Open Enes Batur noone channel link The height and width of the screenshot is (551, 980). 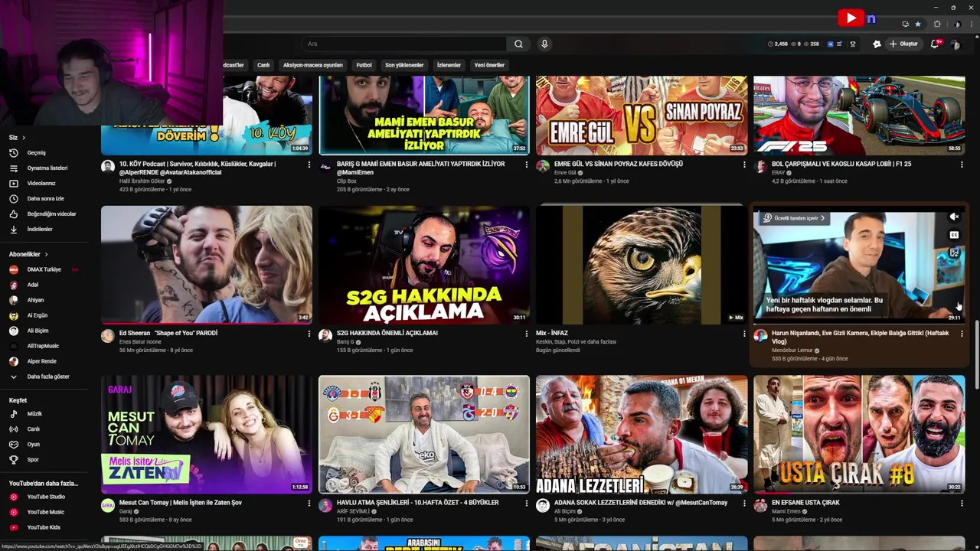pos(140,342)
